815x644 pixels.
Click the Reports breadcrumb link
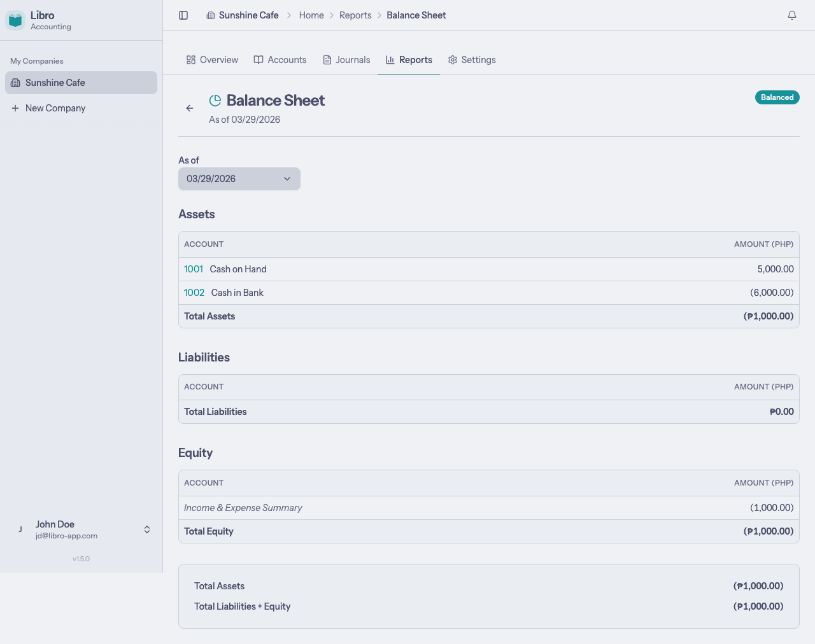pyautogui.click(x=355, y=15)
